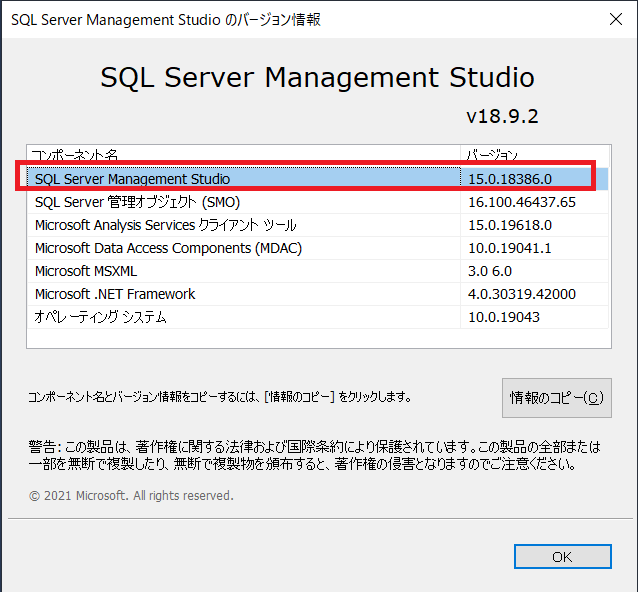Click MSXML version value 3.0 6.0

pyautogui.click(x=490, y=271)
